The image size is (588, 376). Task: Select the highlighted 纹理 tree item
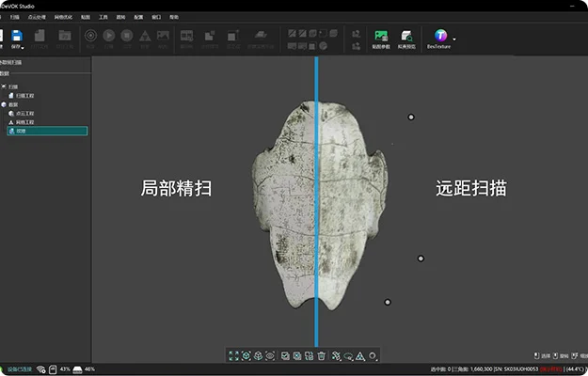[20, 131]
